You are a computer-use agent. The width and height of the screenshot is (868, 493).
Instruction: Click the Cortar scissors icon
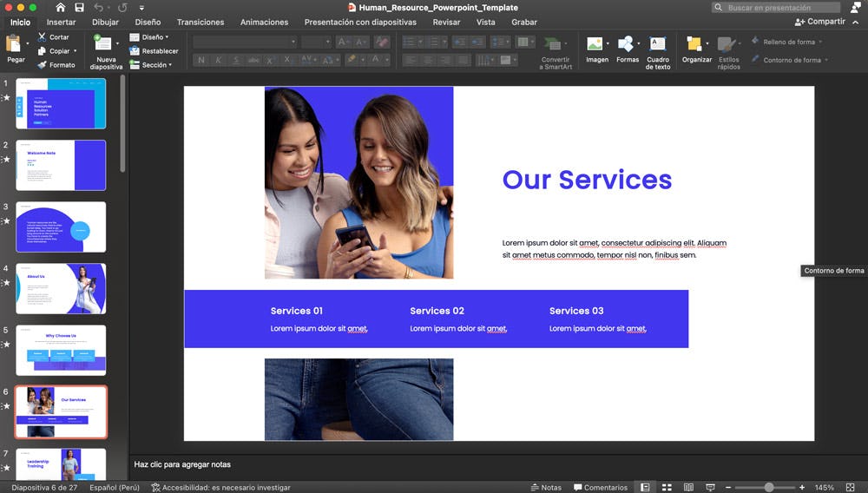(x=42, y=37)
